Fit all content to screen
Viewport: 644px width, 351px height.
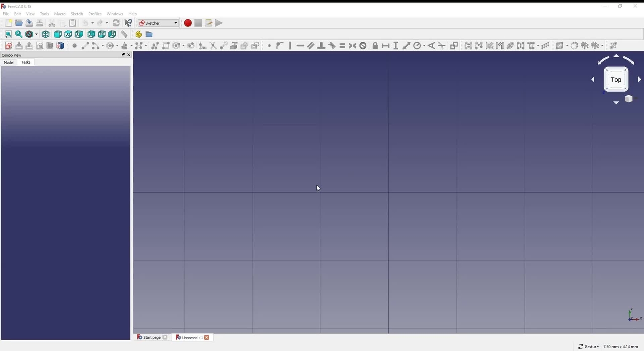pos(8,34)
